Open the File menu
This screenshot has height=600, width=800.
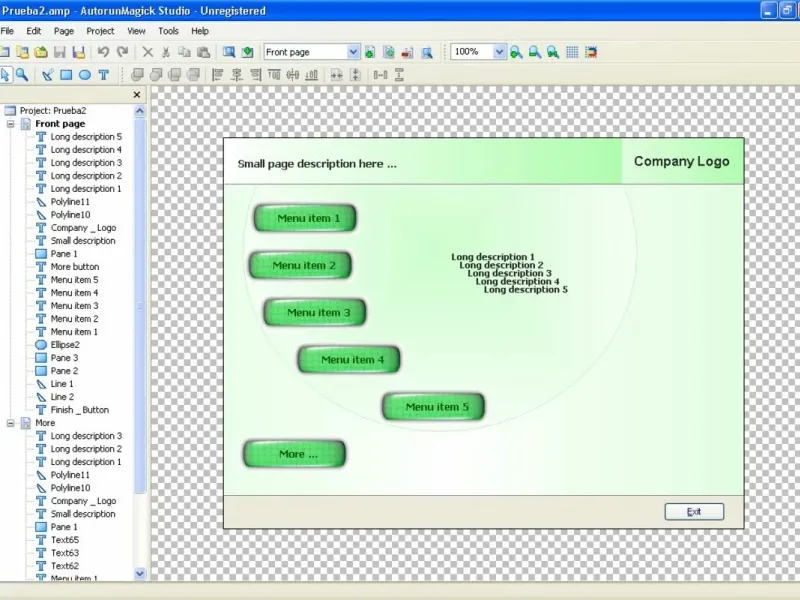(7, 31)
